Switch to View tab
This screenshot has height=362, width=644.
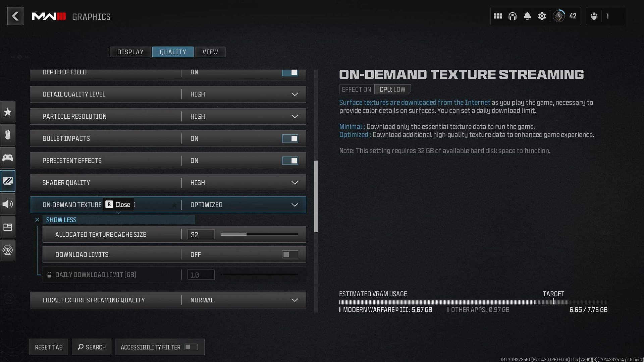[210, 52]
